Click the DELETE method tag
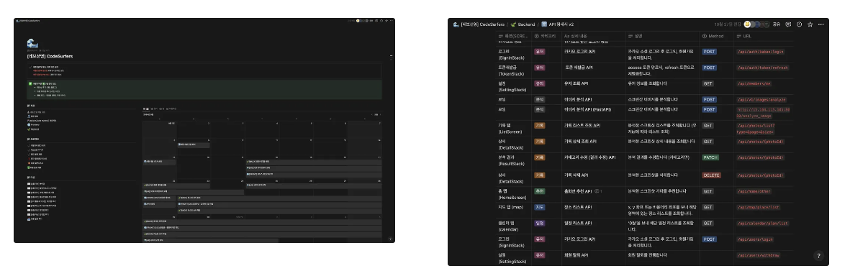The image size is (868, 276). [711, 175]
